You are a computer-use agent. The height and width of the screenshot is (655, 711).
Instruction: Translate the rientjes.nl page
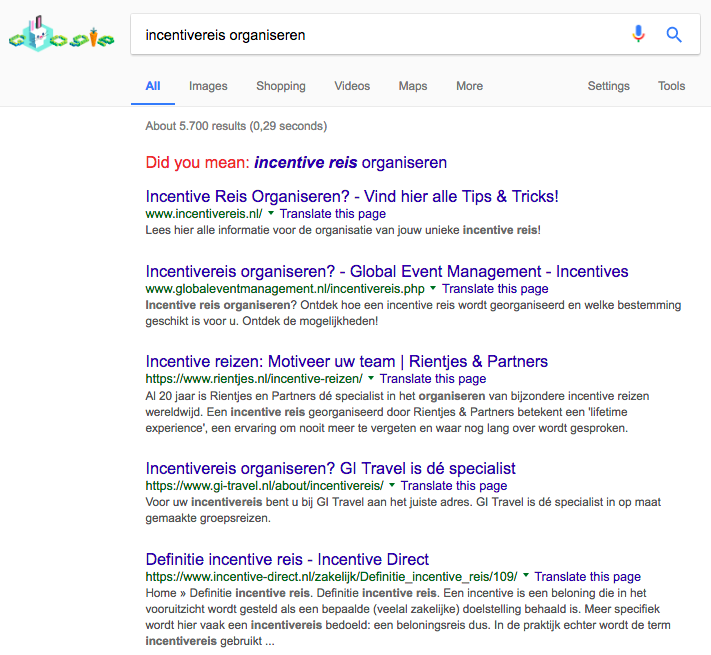tap(433, 378)
